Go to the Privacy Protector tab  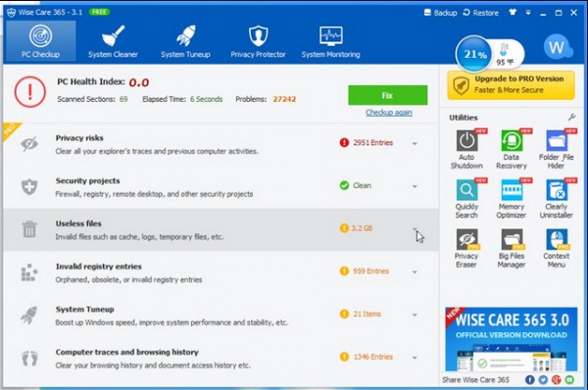[258, 41]
